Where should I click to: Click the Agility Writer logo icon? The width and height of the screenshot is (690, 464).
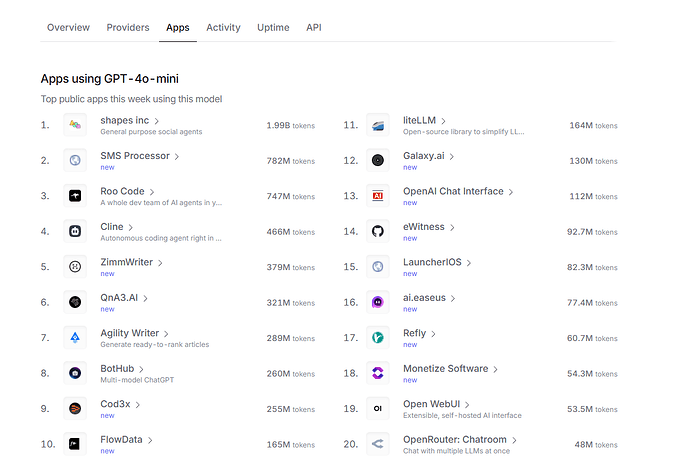click(x=75, y=338)
